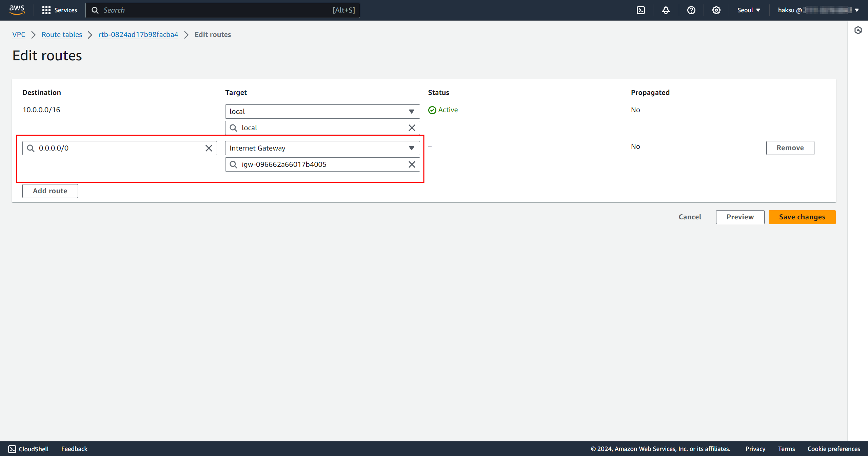
Task: Remove the 0.0.0.0/0 route
Action: (790, 148)
